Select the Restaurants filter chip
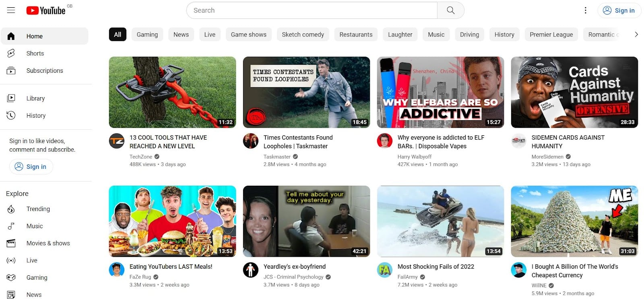The height and width of the screenshot is (301, 644). tap(356, 35)
